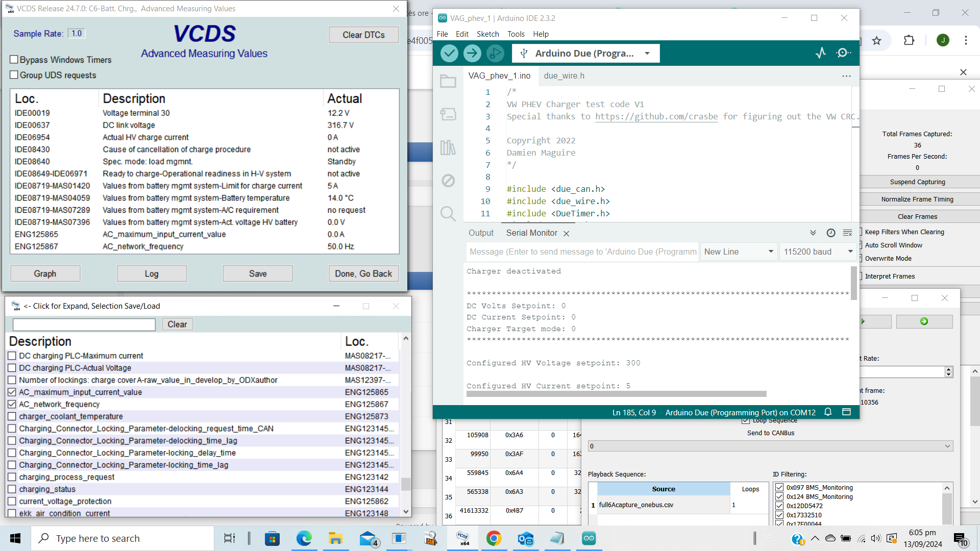Enable Bypass Windows Timers checkbox
The width and height of the screenshot is (980, 551).
point(14,60)
